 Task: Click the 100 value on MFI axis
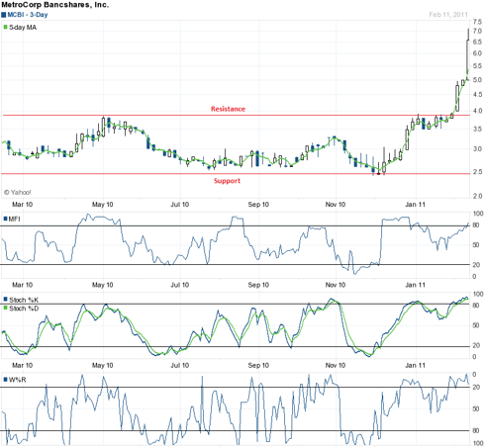coord(478,214)
